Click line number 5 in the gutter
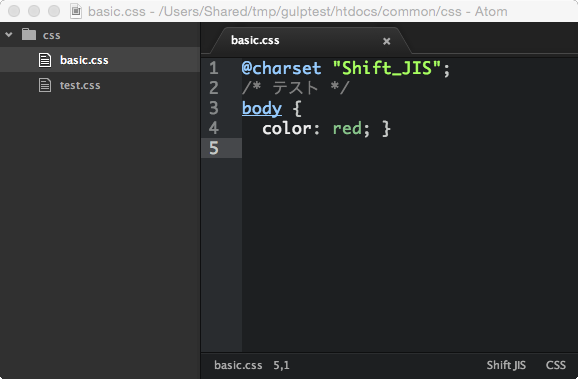Screen dimensions: 578x379 pos(214,148)
